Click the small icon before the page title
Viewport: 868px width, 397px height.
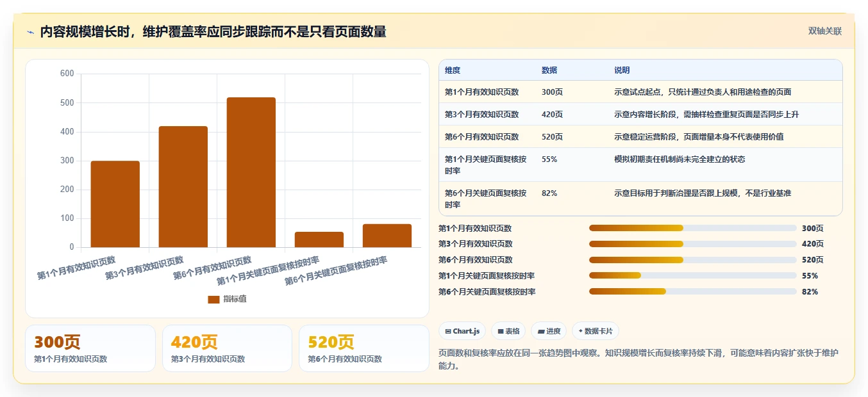(30, 32)
